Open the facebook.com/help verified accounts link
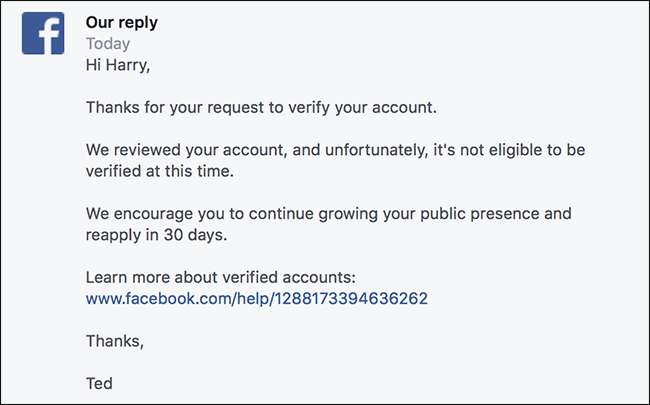 pyautogui.click(x=257, y=298)
